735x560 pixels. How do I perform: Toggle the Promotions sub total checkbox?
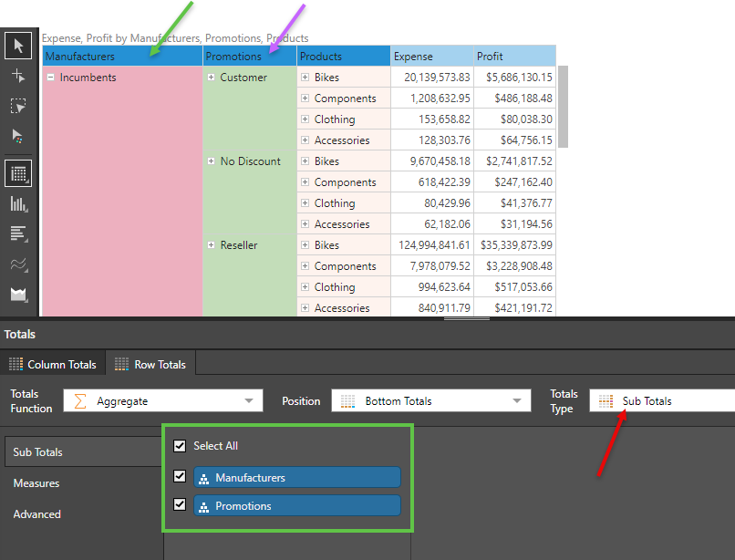tap(180, 505)
